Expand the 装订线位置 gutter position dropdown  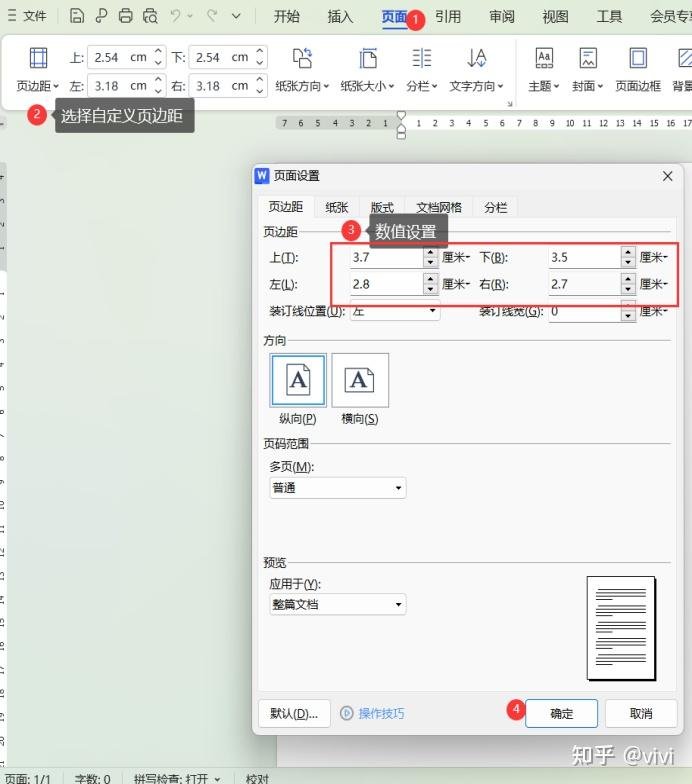[394, 311]
